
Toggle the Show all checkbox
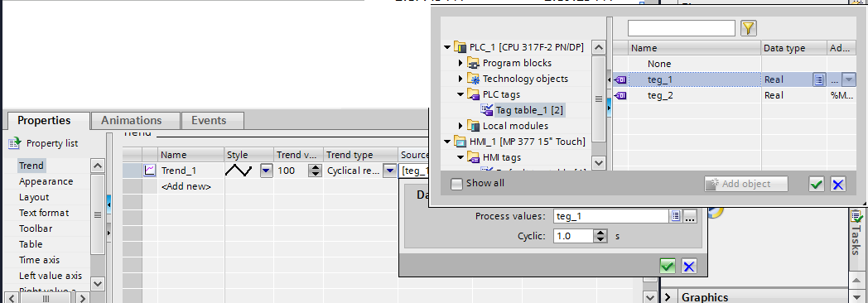click(x=456, y=184)
